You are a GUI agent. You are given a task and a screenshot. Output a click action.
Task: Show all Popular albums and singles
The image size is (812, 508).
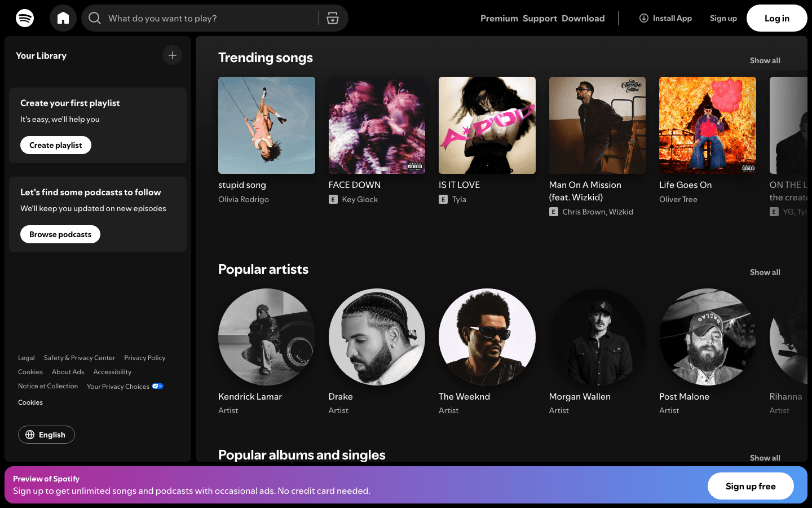coord(765,458)
